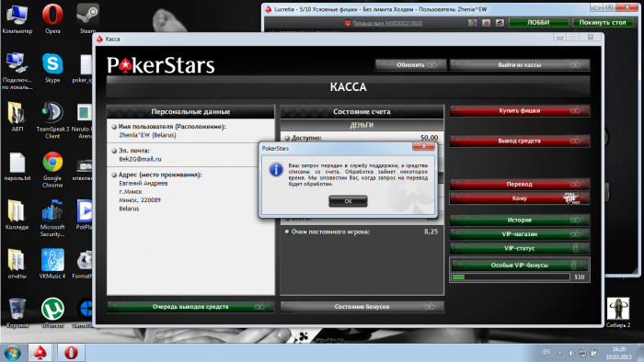This screenshot has height=362, width=644.
Task: Open the Колледж folder
Action: click(x=17, y=214)
